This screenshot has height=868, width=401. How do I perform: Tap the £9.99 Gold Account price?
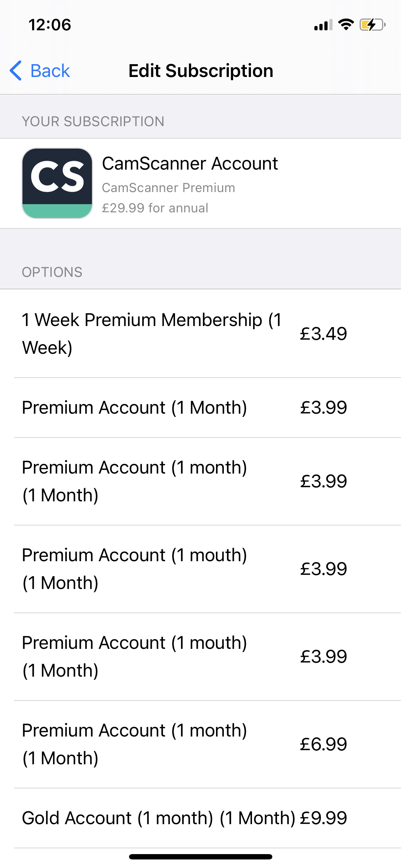[323, 818]
